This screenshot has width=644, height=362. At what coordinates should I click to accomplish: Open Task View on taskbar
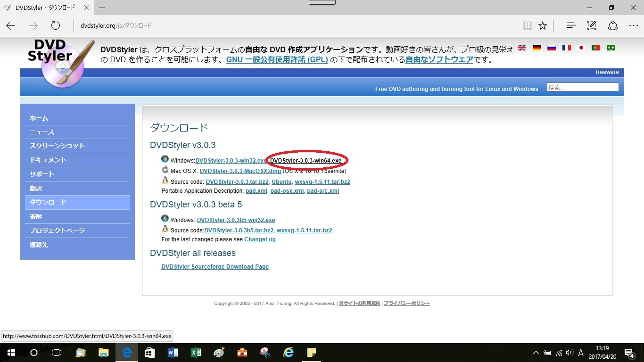click(57, 353)
